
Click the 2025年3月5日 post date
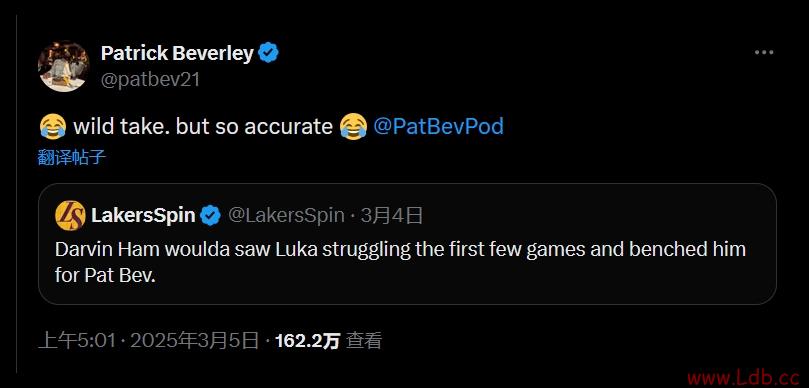coord(195,341)
